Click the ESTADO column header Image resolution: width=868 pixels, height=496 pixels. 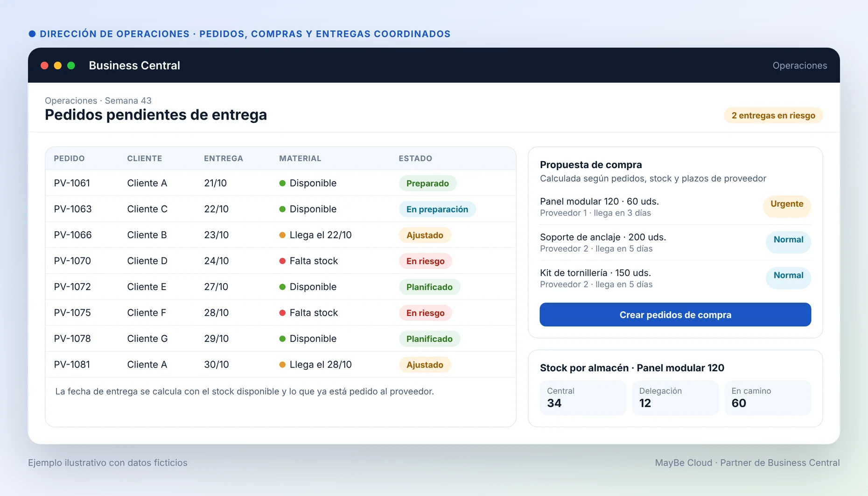pos(415,158)
